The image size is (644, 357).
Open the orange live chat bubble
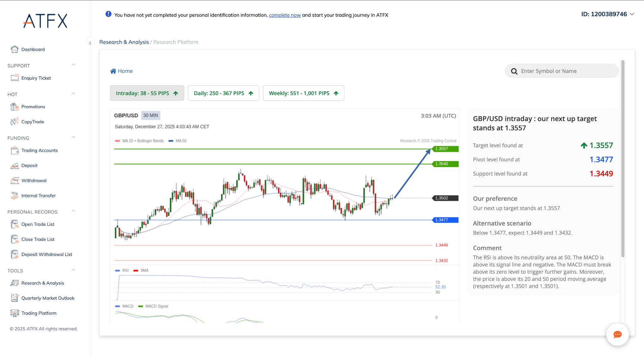point(617,334)
